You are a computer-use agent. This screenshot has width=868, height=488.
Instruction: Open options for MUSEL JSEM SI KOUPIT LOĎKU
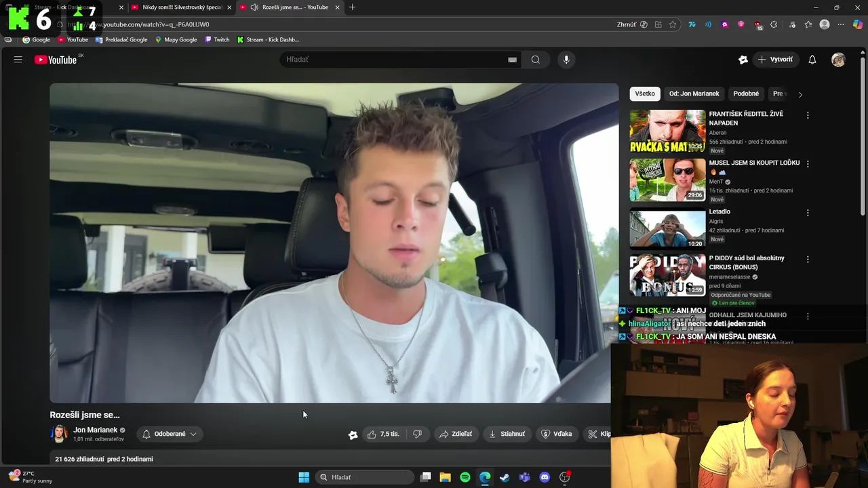pyautogui.click(x=808, y=164)
